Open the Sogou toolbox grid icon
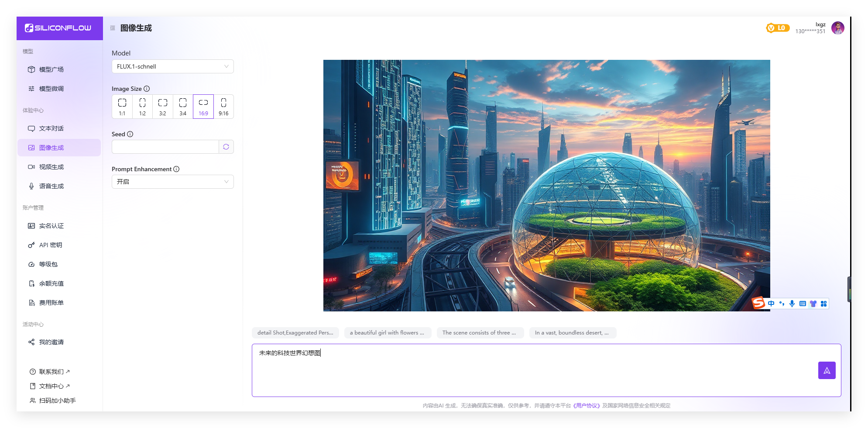The height and width of the screenshot is (428, 868). 823,304
